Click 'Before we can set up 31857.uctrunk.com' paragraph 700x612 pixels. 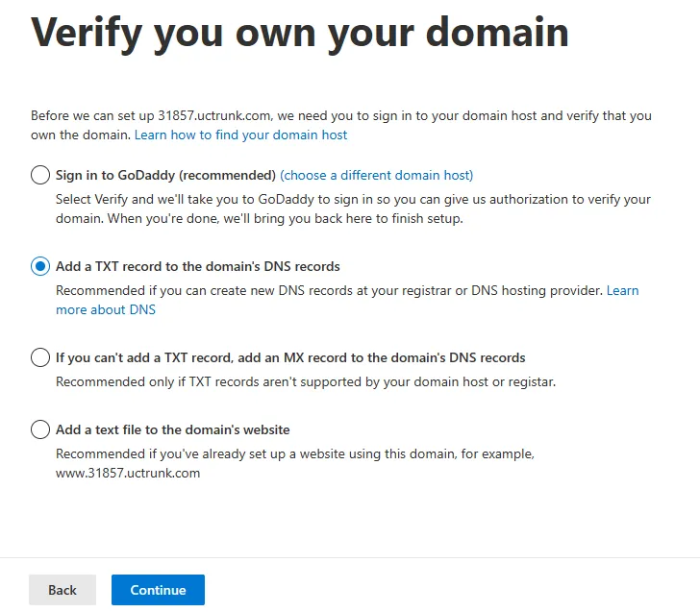[340, 116]
